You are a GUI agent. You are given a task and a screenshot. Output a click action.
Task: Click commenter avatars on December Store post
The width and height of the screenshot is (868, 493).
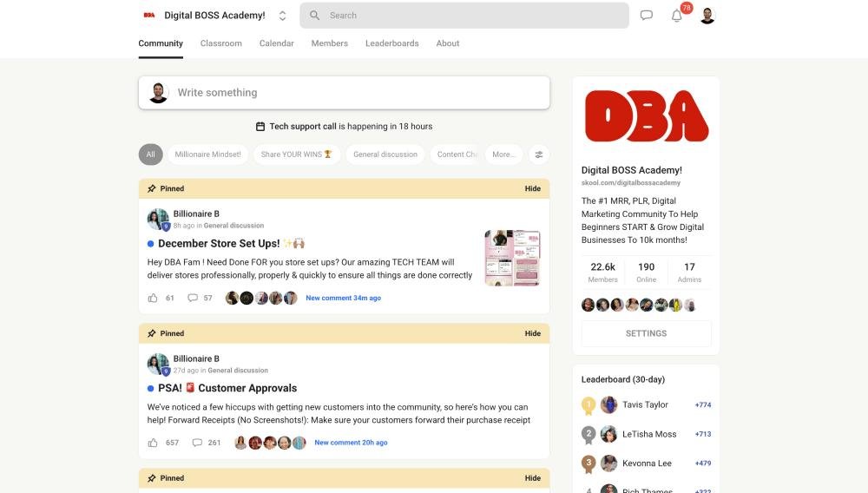pyautogui.click(x=261, y=299)
